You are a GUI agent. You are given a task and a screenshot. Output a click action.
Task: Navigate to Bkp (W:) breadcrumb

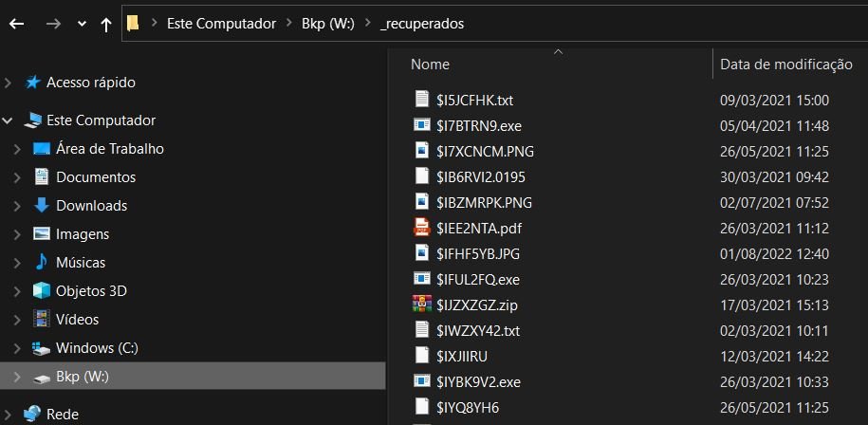click(327, 24)
